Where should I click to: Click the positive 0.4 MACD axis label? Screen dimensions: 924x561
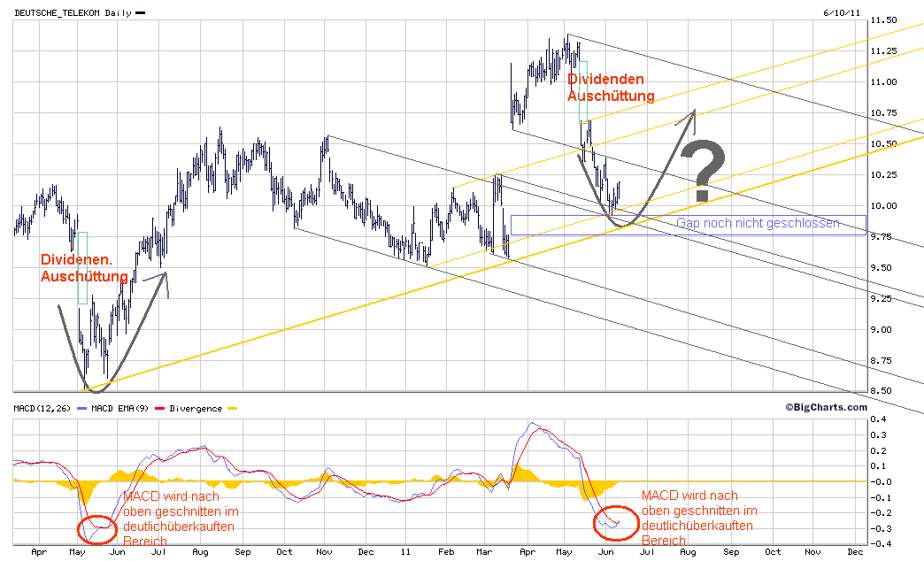tap(877, 419)
